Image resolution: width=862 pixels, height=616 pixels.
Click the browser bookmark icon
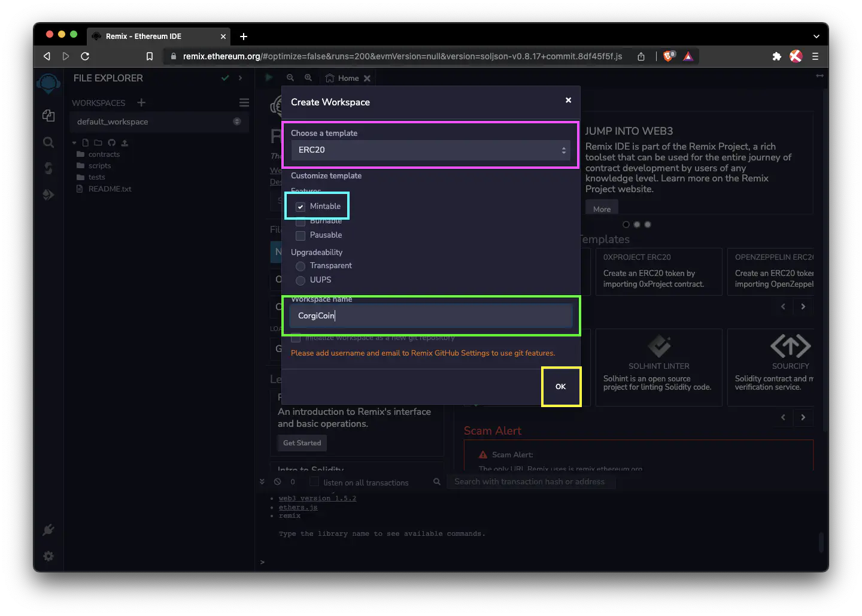150,56
